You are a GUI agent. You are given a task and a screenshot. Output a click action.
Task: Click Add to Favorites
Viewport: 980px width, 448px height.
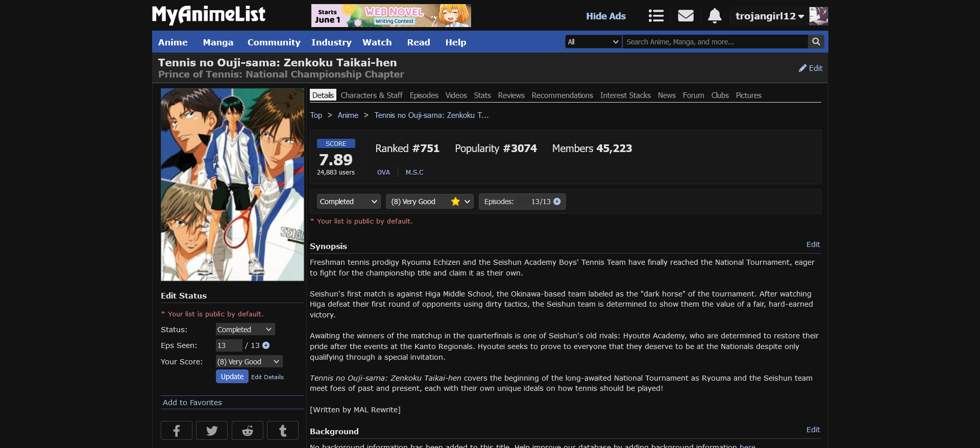click(192, 403)
